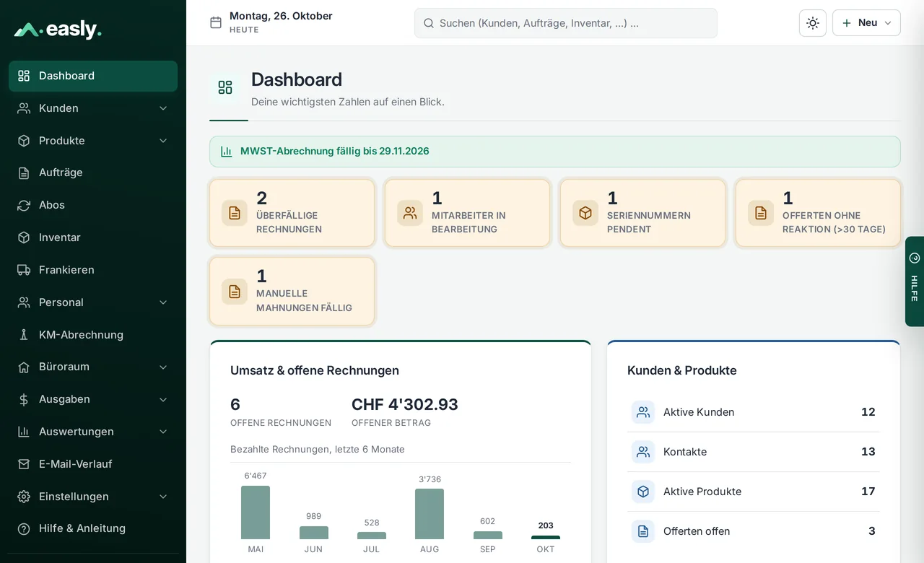This screenshot has height=563, width=924.
Task: Open Inventar in the sidebar
Action: 93,237
